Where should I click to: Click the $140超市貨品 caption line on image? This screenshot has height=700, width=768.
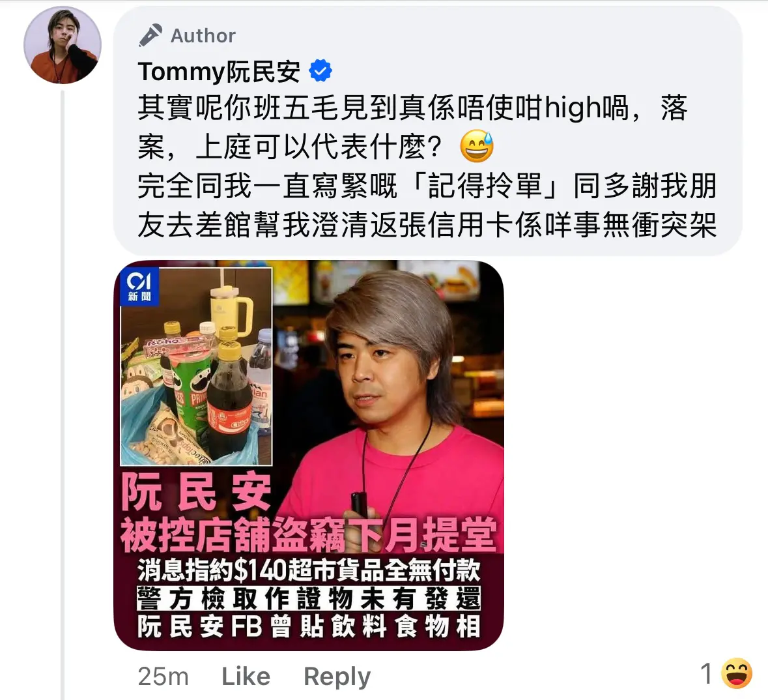(x=309, y=570)
